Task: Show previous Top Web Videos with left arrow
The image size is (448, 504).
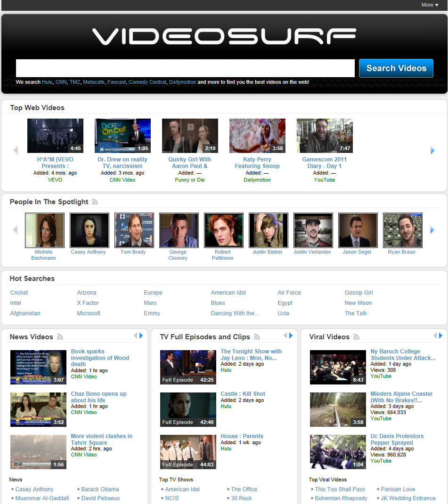Action: tap(16, 150)
